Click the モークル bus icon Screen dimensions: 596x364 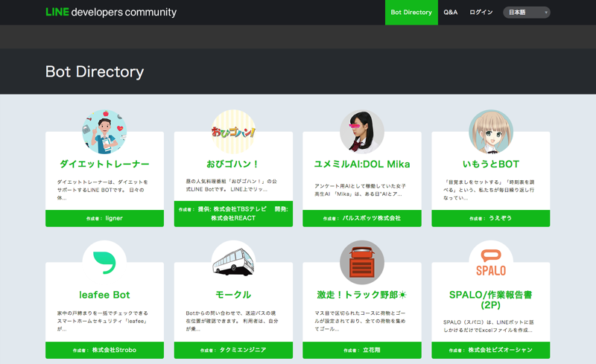click(x=233, y=263)
